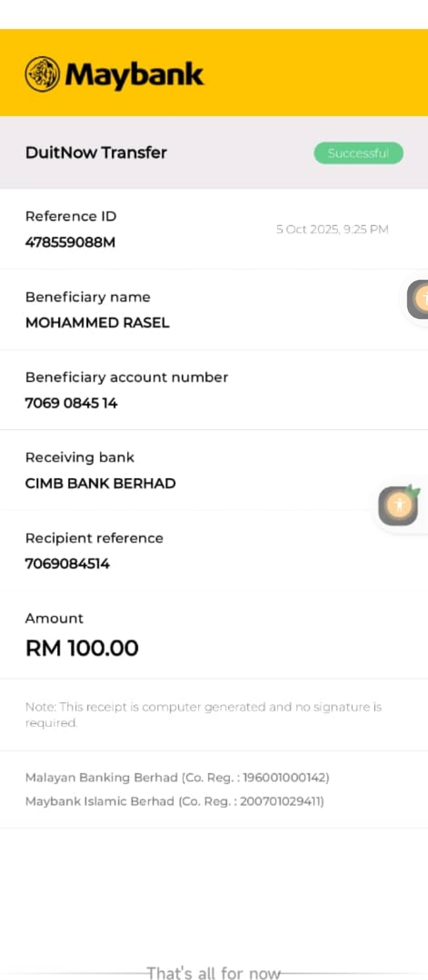Click the green Successful status badge
Viewport: 428px width, 980px height.
358,153
